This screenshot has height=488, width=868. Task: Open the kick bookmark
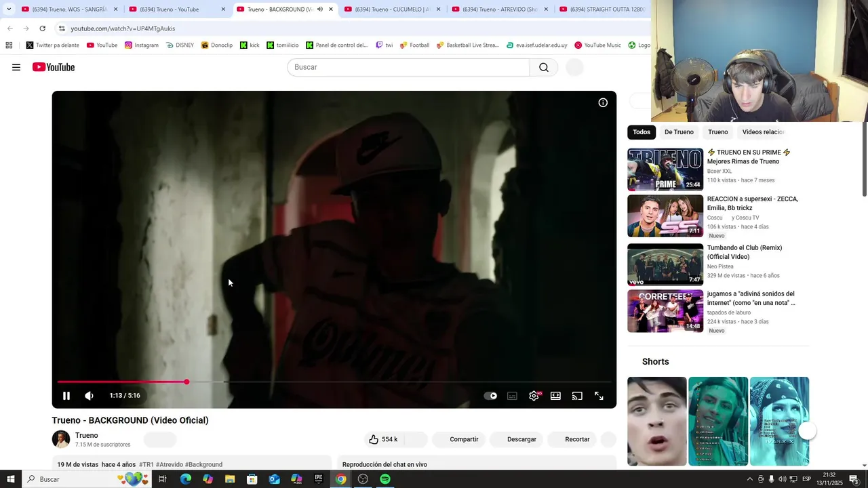tap(249, 45)
